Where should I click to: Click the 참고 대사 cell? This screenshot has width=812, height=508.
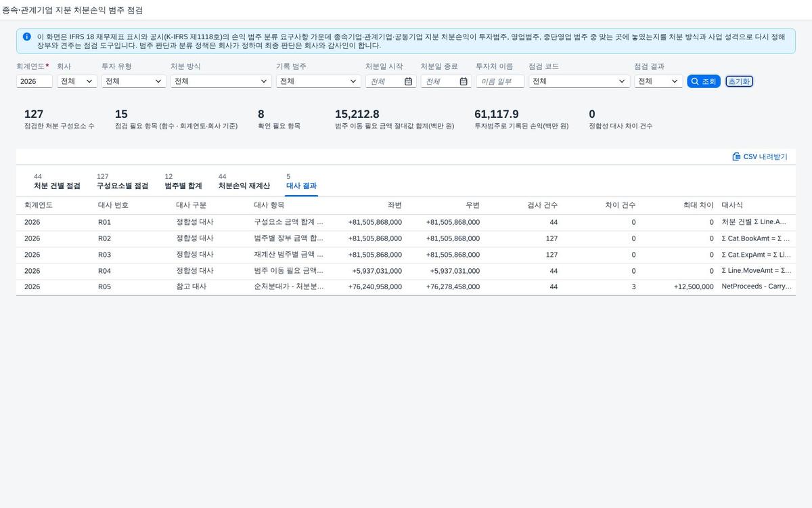click(x=191, y=287)
